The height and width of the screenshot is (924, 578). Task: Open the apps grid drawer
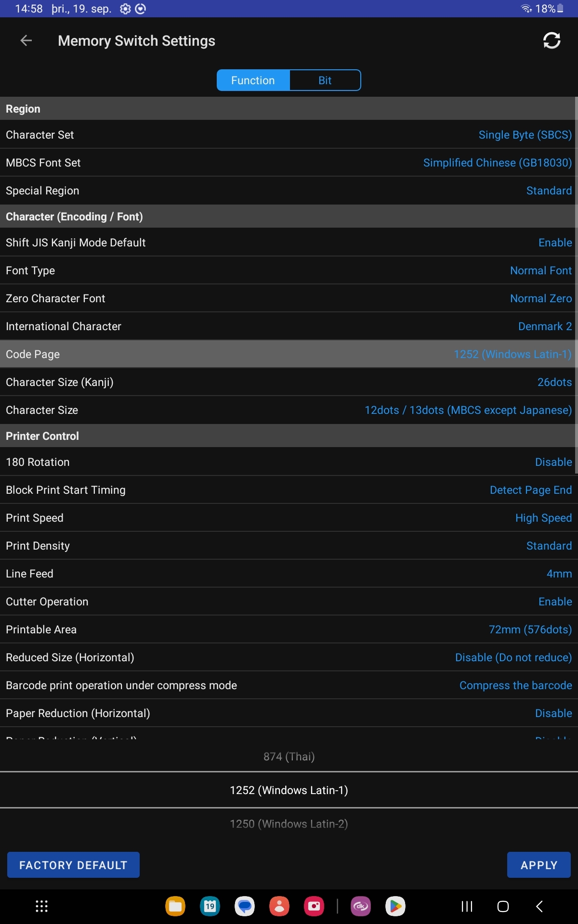point(42,907)
